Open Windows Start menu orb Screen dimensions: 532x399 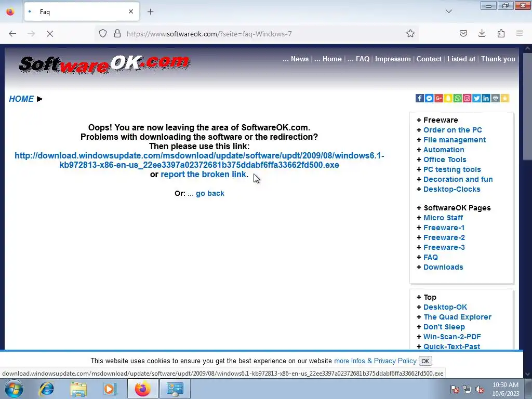point(14,389)
